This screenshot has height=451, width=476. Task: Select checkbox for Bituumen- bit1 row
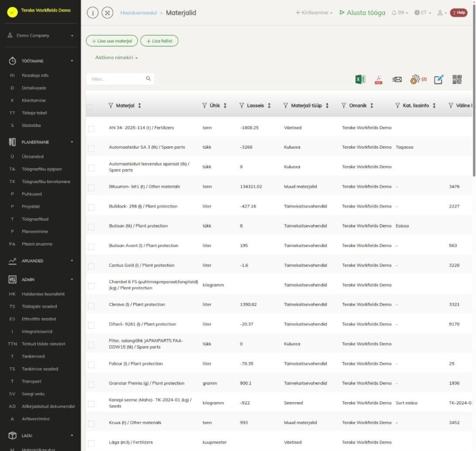[91, 188]
